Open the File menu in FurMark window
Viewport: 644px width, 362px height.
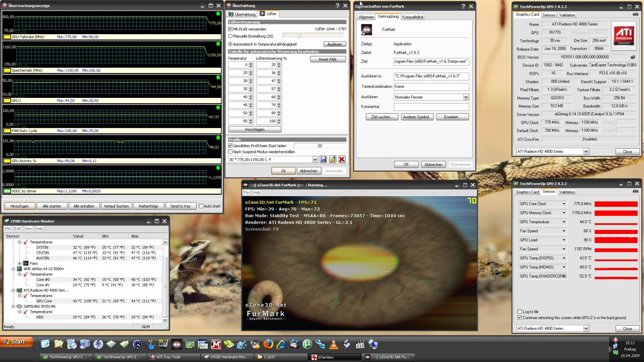coord(246,192)
